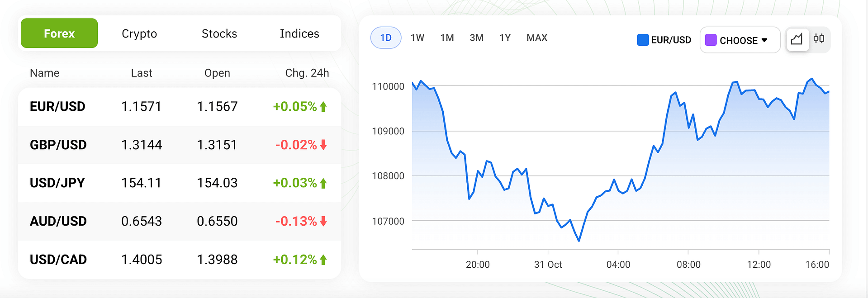This screenshot has height=298, width=868.
Task: Switch to the Crypto tab
Action: [139, 34]
